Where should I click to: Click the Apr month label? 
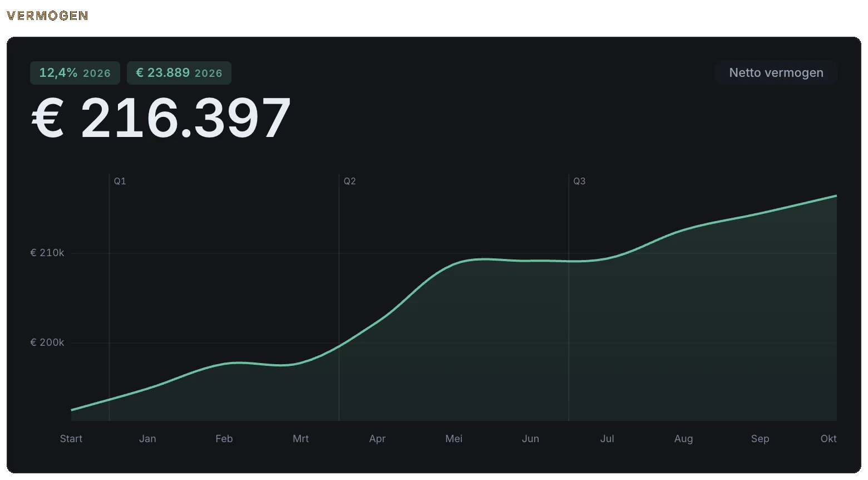tap(377, 439)
